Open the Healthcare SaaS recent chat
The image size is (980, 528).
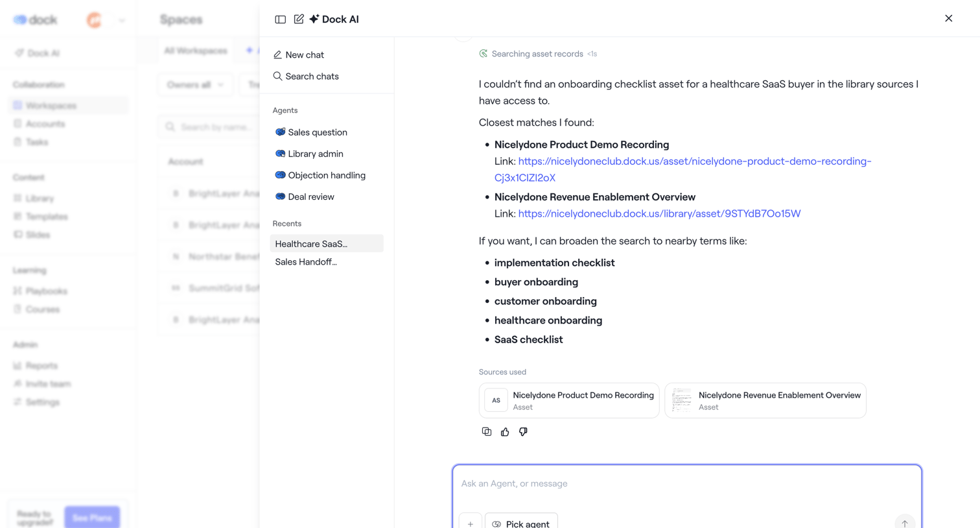coord(327,244)
